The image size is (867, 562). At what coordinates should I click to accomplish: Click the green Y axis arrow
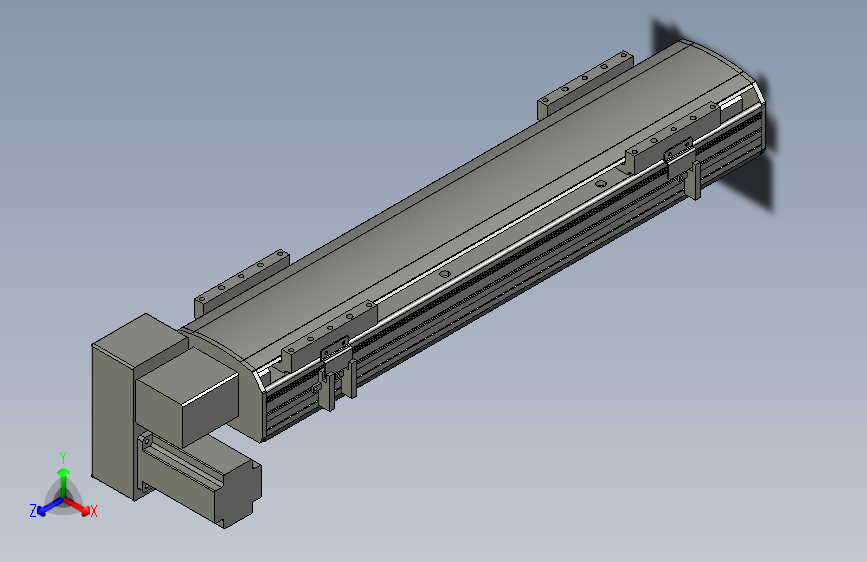click(x=64, y=482)
